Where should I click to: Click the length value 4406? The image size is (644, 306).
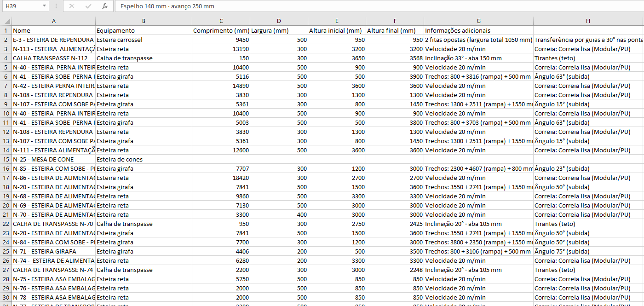221,251
